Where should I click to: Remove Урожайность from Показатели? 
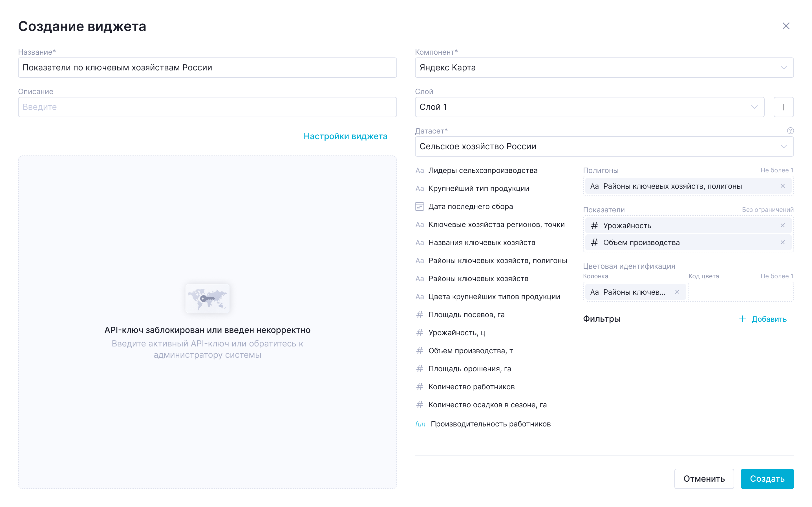[x=782, y=225]
